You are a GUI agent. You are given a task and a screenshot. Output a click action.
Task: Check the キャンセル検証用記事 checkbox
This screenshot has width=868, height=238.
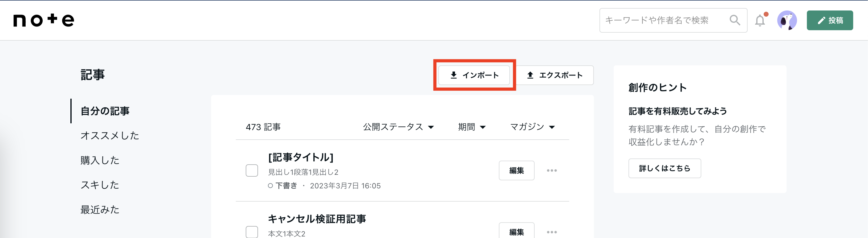tap(252, 232)
